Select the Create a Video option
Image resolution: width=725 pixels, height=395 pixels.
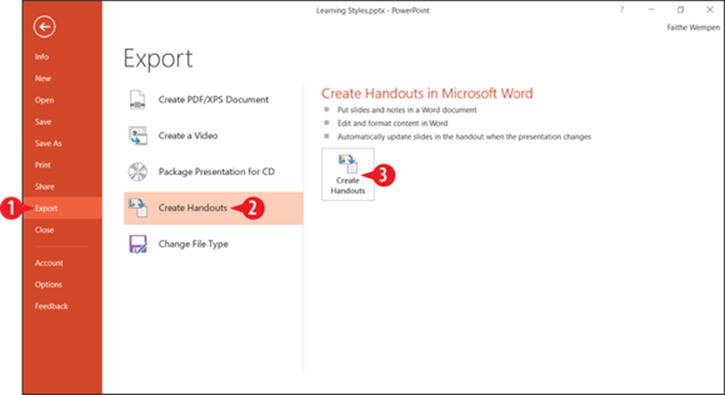coord(213,136)
